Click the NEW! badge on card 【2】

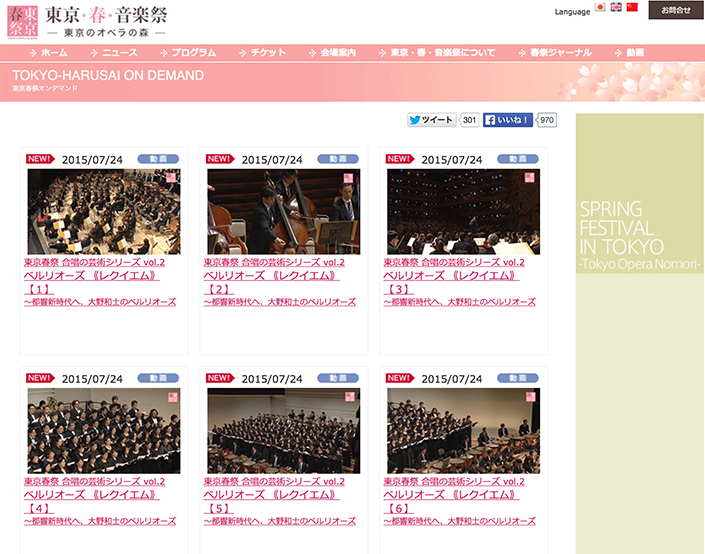pyautogui.click(x=220, y=159)
